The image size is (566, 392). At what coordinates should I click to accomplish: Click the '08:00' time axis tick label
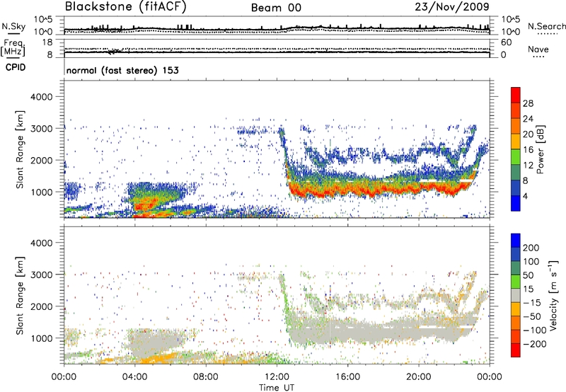click(206, 377)
